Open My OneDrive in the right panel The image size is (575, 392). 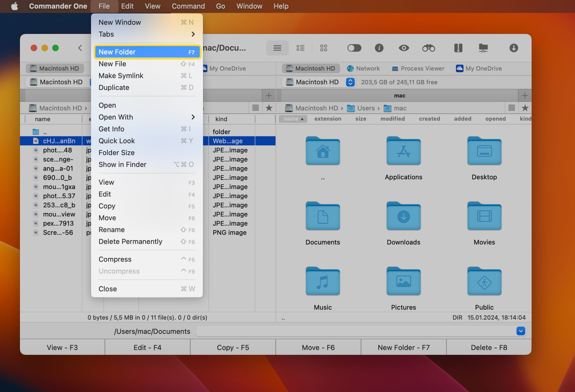click(479, 68)
